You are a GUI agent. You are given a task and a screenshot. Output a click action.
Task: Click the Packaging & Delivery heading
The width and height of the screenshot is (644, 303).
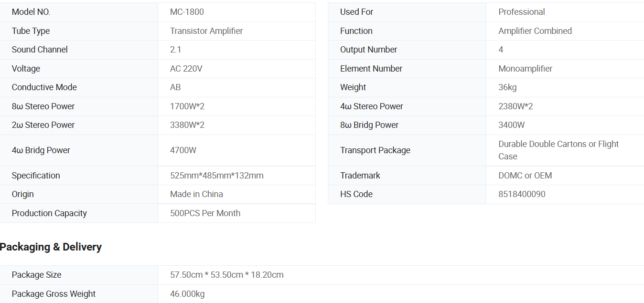(x=51, y=247)
